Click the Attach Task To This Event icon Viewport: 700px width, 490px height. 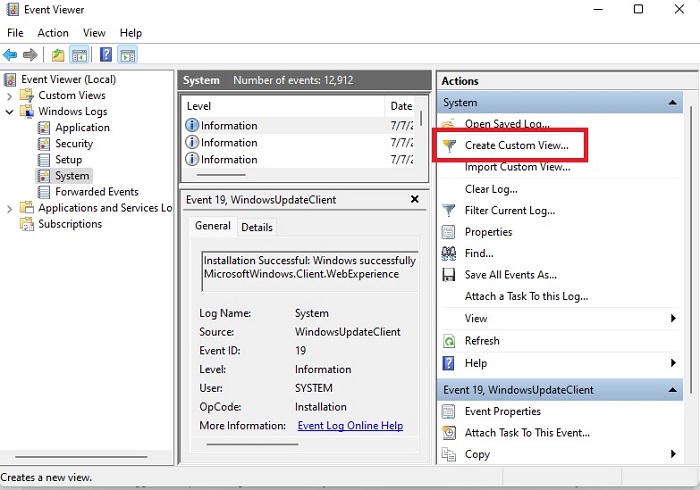pos(448,433)
